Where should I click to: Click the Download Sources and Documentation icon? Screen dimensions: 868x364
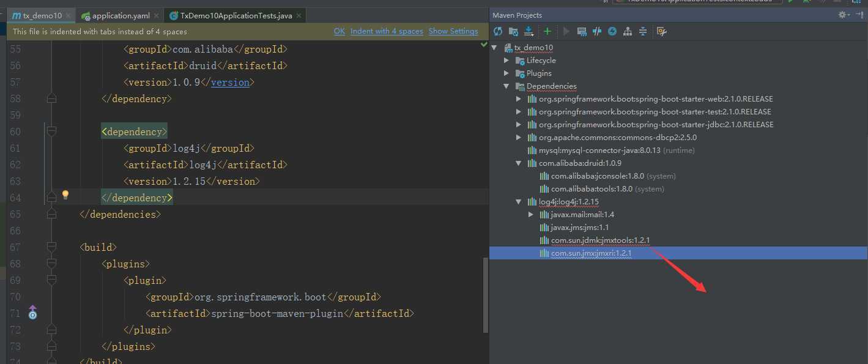point(530,31)
